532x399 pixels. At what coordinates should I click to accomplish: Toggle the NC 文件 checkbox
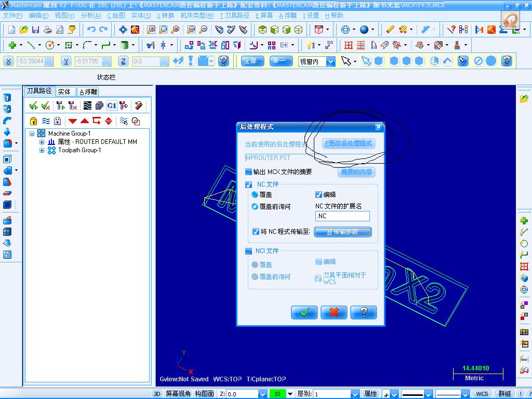pyautogui.click(x=249, y=184)
